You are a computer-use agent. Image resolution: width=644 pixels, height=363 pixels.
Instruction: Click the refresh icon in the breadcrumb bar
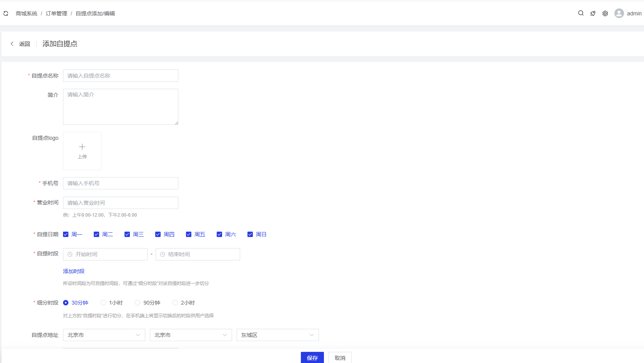pos(6,13)
